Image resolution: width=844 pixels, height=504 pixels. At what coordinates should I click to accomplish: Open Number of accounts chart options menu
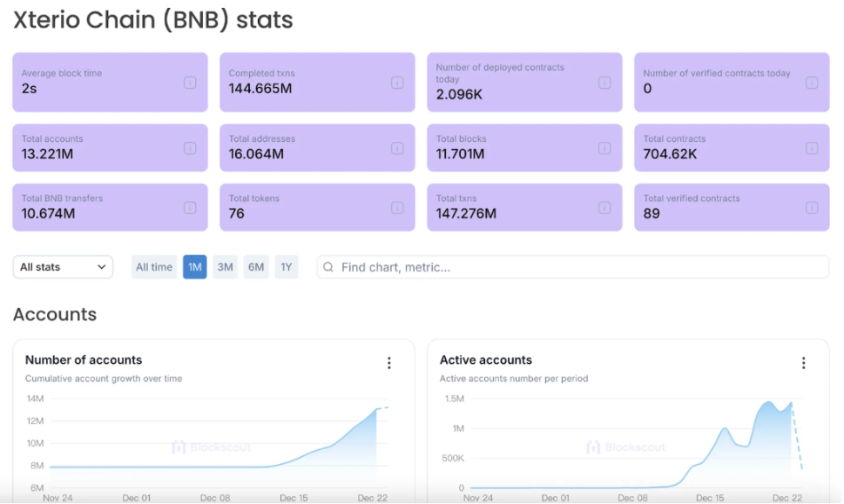pyautogui.click(x=389, y=363)
